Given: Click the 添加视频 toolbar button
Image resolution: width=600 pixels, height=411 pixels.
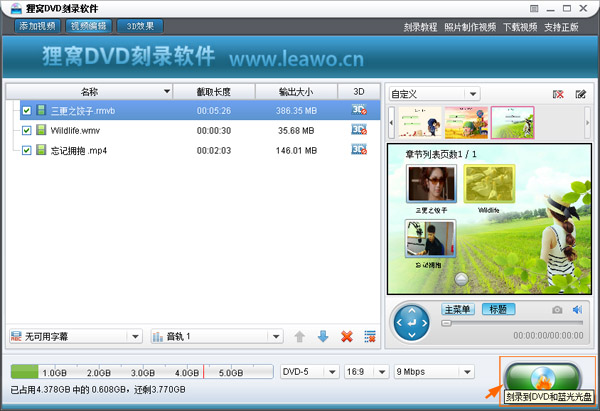Looking at the screenshot, I should click(38, 26).
